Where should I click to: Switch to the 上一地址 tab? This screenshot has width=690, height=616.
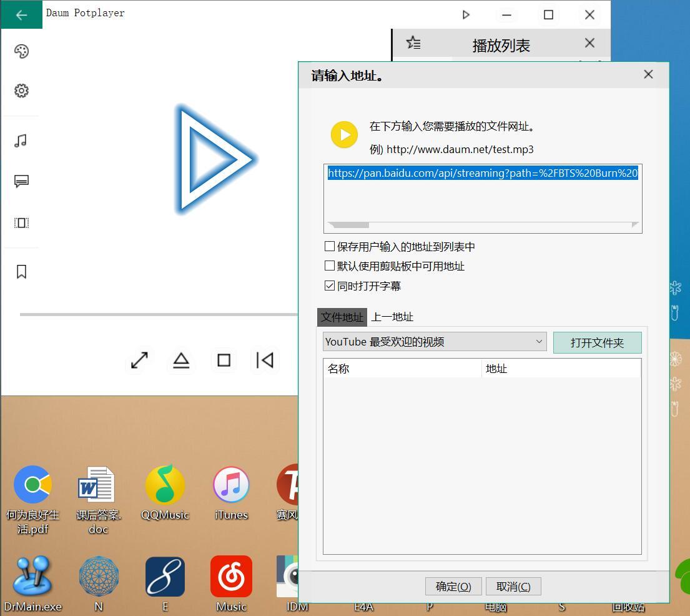[392, 317]
